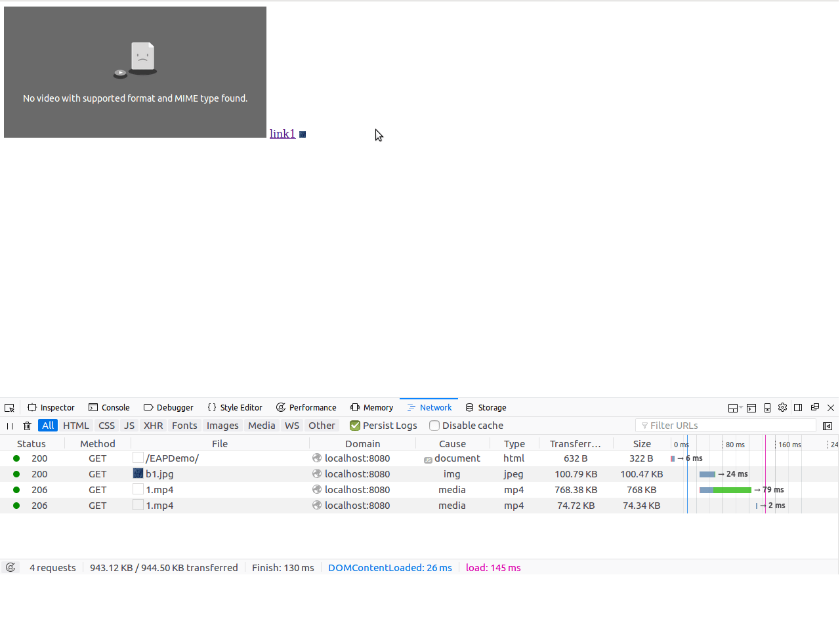Image resolution: width=840 pixels, height=640 pixels.
Task: Open the Memory tab
Action: pyautogui.click(x=371, y=407)
